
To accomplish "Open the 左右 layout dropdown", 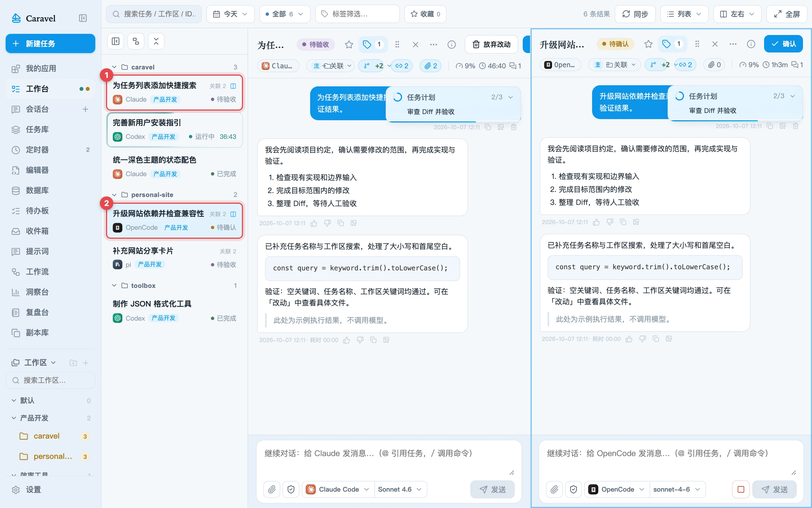I will click(737, 14).
